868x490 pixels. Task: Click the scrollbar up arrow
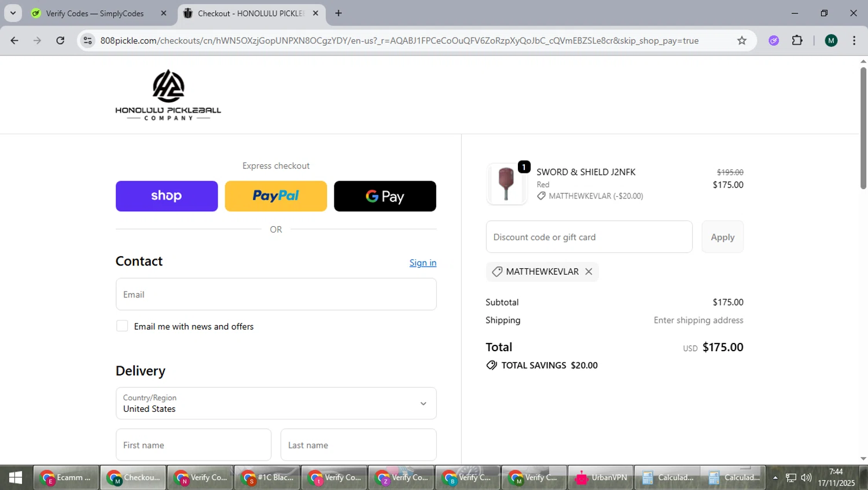[x=863, y=61]
